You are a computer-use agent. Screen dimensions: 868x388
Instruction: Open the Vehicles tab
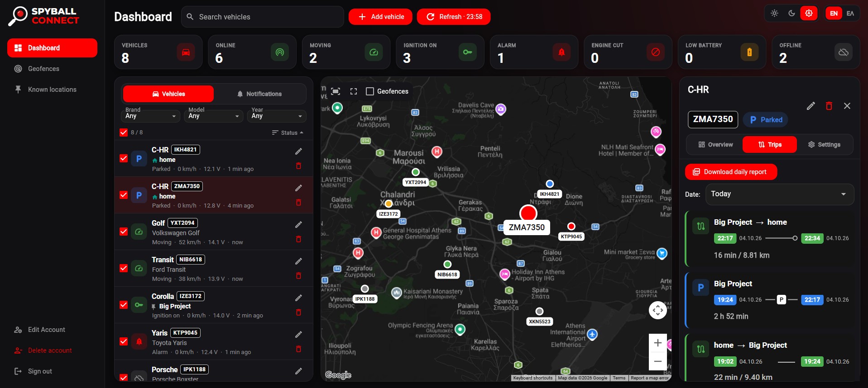(168, 94)
